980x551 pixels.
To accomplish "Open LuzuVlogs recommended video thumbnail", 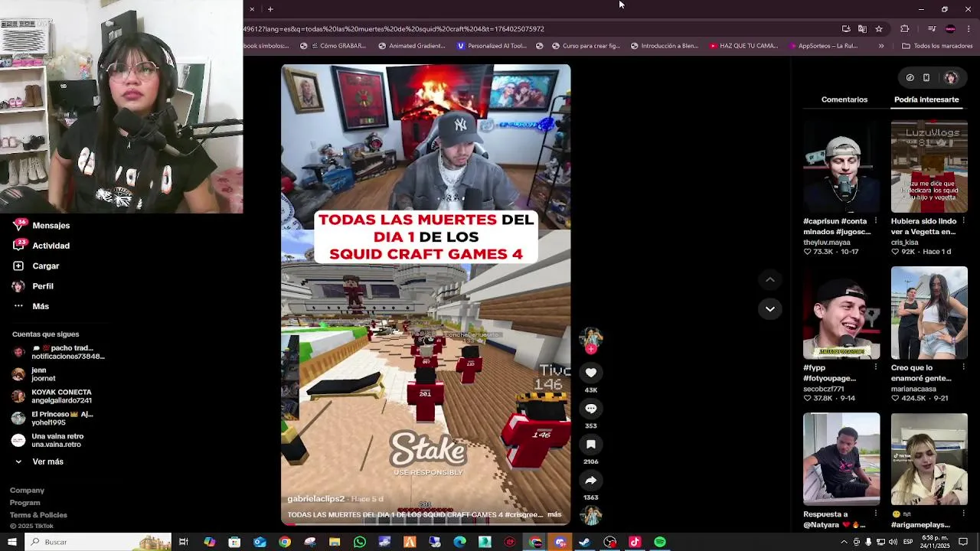I will point(929,167).
